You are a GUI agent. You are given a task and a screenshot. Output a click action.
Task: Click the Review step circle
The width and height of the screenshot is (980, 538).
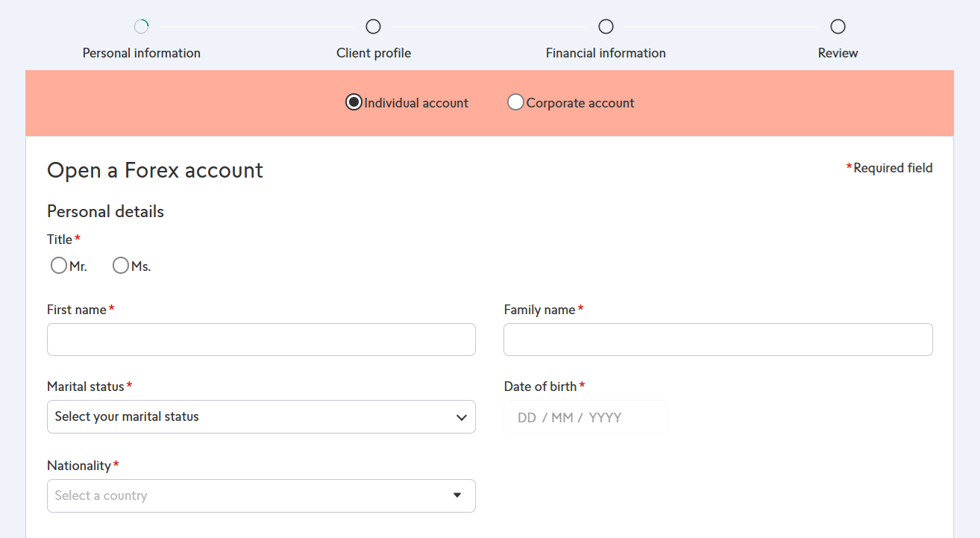(x=838, y=27)
